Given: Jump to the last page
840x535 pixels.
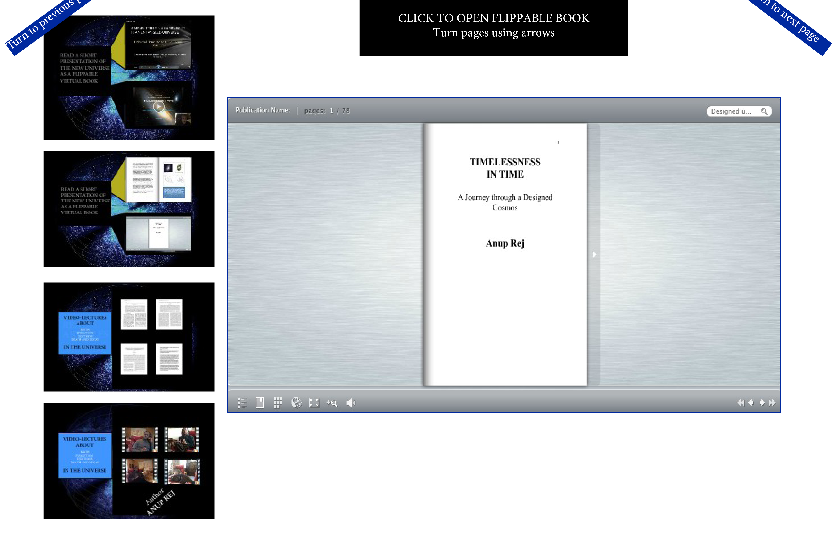Looking at the screenshot, I should (772, 403).
